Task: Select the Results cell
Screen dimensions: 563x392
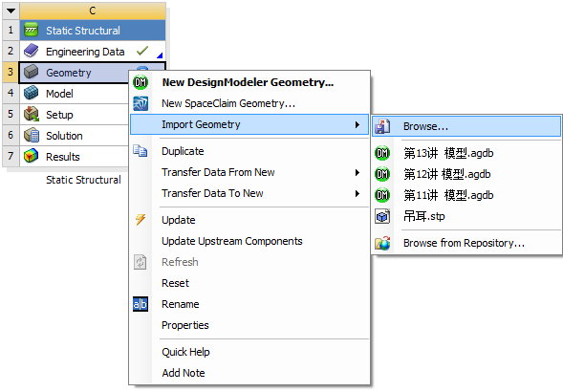Action: click(75, 156)
